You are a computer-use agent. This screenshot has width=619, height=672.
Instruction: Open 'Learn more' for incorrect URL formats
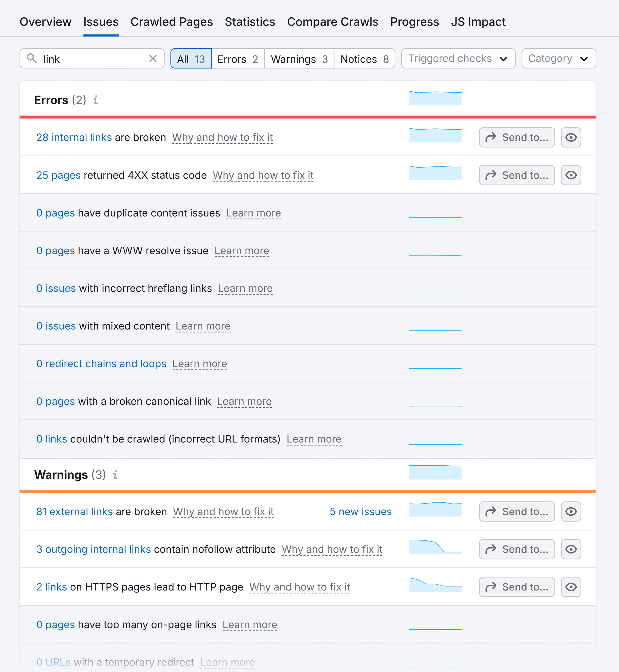click(x=314, y=439)
